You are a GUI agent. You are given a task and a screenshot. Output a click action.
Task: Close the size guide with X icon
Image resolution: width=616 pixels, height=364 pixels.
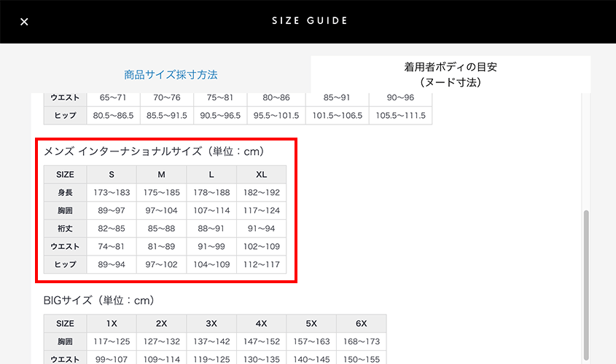click(x=24, y=22)
